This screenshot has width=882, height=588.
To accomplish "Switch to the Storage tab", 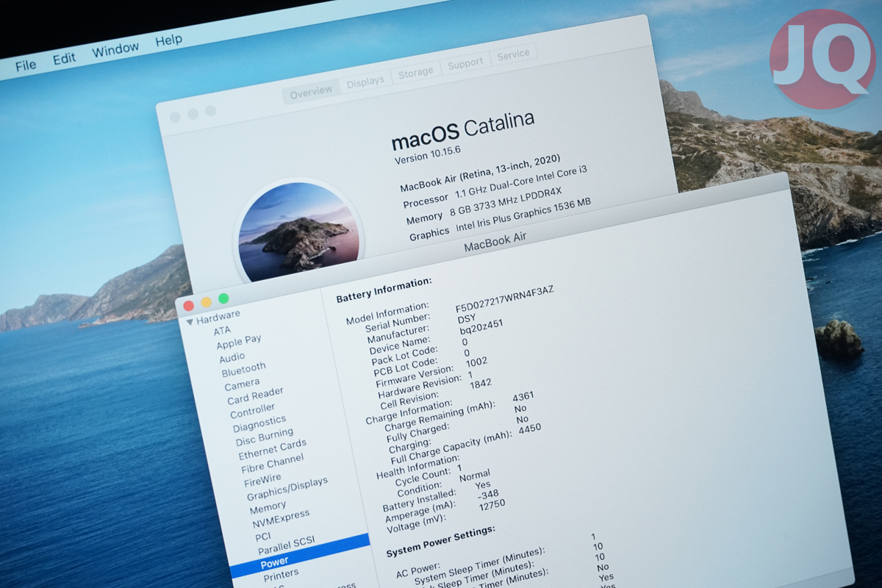I will click(x=416, y=73).
